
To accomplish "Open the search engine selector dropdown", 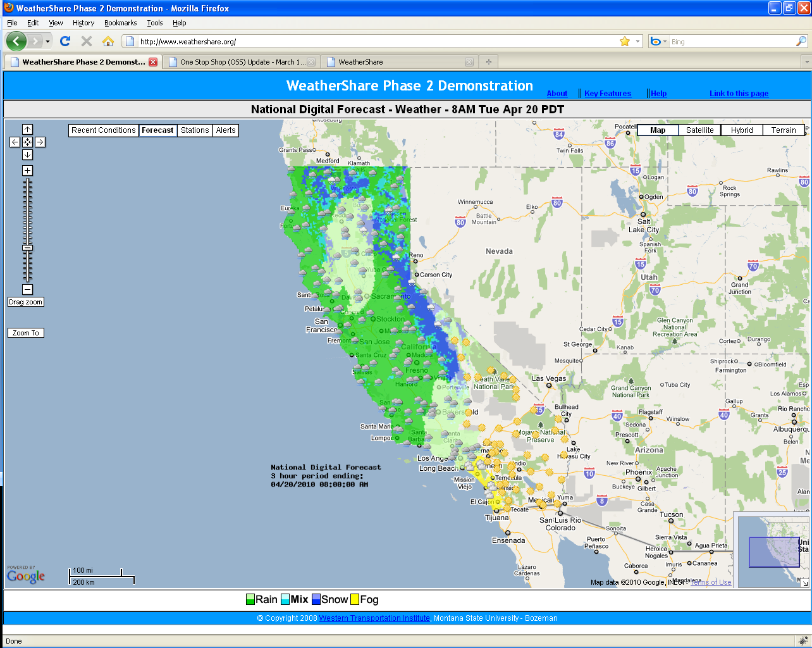I will [x=658, y=41].
